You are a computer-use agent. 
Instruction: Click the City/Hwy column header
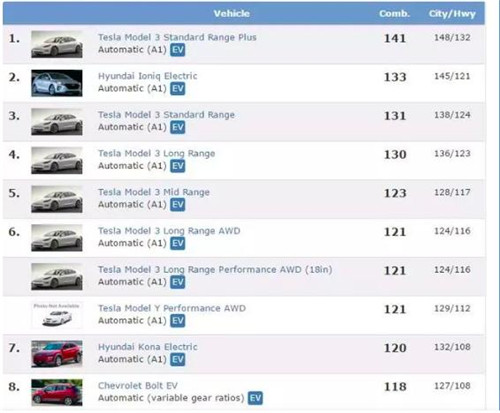(x=452, y=14)
